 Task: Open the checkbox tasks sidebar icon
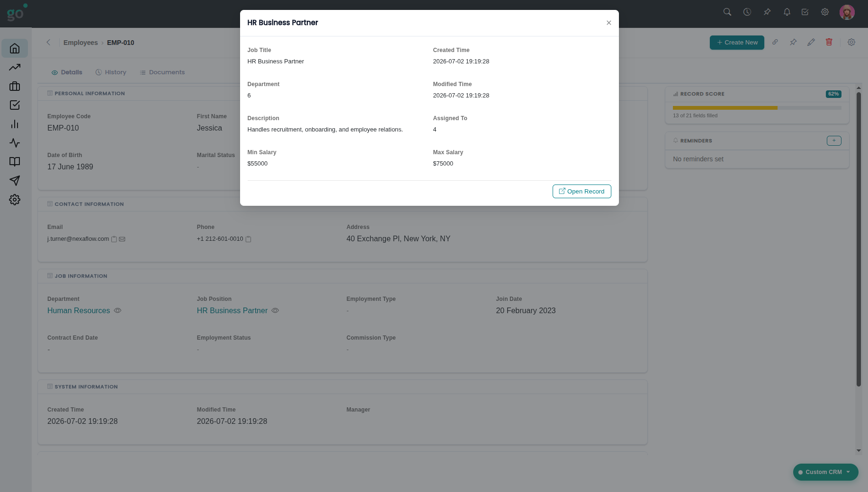tap(15, 105)
